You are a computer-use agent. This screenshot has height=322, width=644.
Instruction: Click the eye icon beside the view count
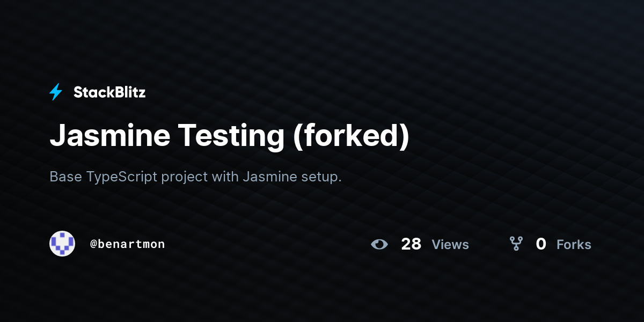coord(379,244)
